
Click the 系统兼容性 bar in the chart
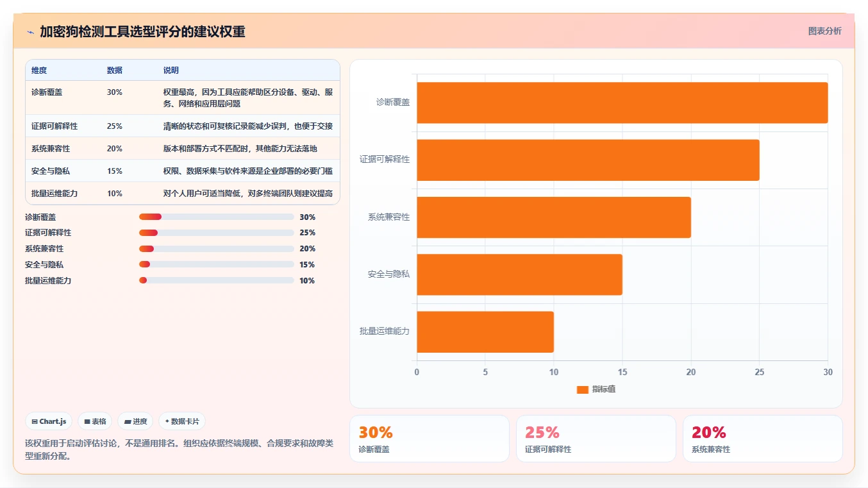(x=554, y=217)
